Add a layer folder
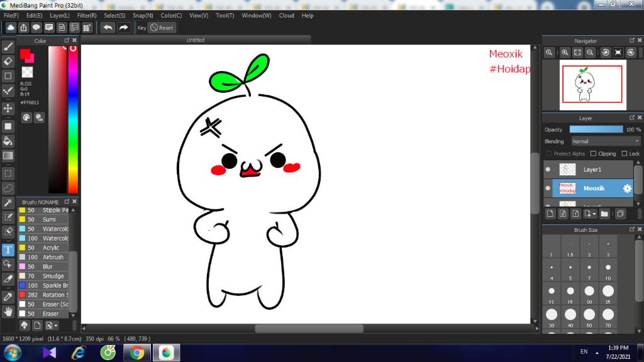The height and width of the screenshot is (362, 644). tap(604, 214)
